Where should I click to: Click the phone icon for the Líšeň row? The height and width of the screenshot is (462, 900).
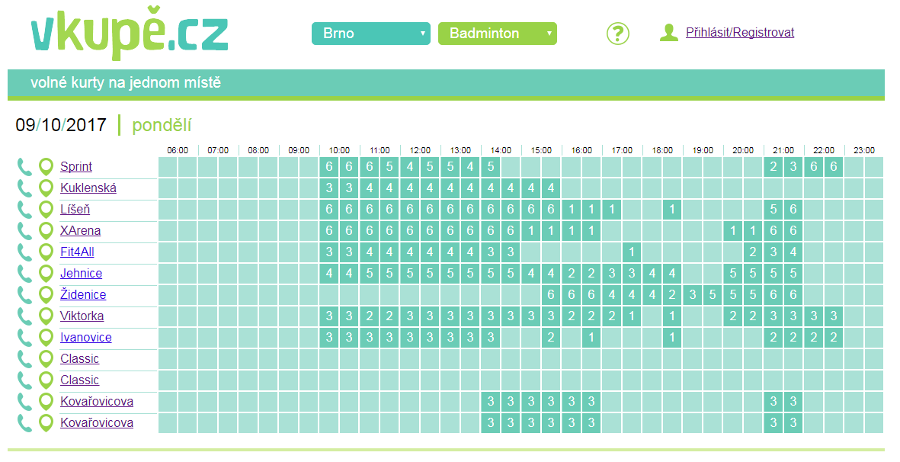tap(24, 209)
